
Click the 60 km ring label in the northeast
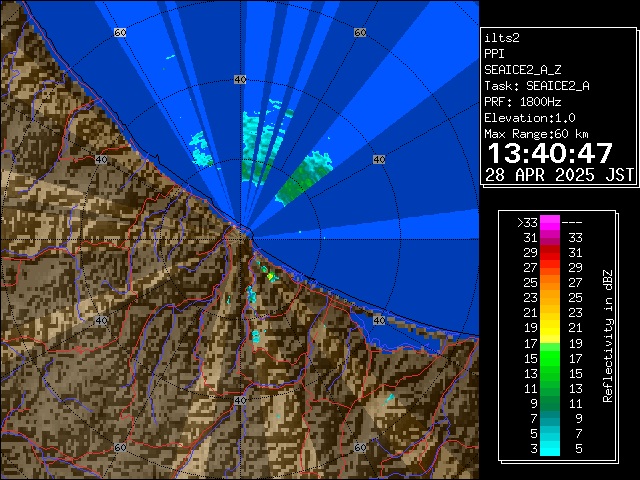click(360, 33)
